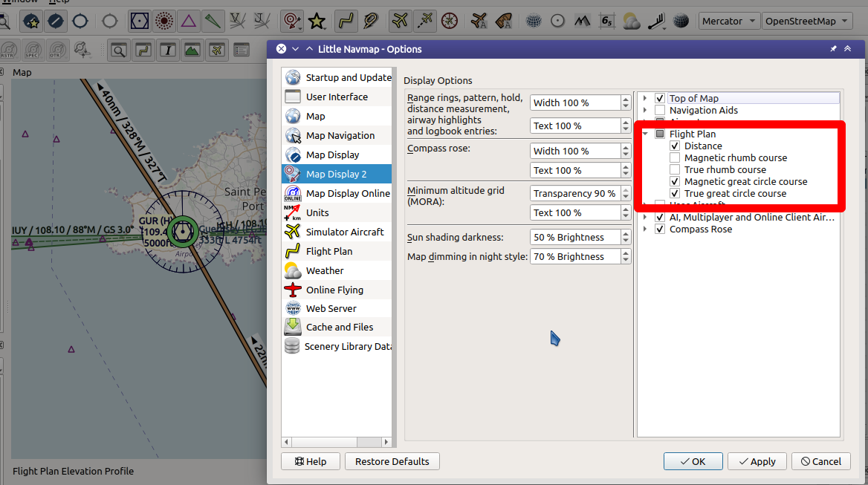Click the dark shaded globe toolbar icon
Screen dimensions: 868x485
coord(680,22)
